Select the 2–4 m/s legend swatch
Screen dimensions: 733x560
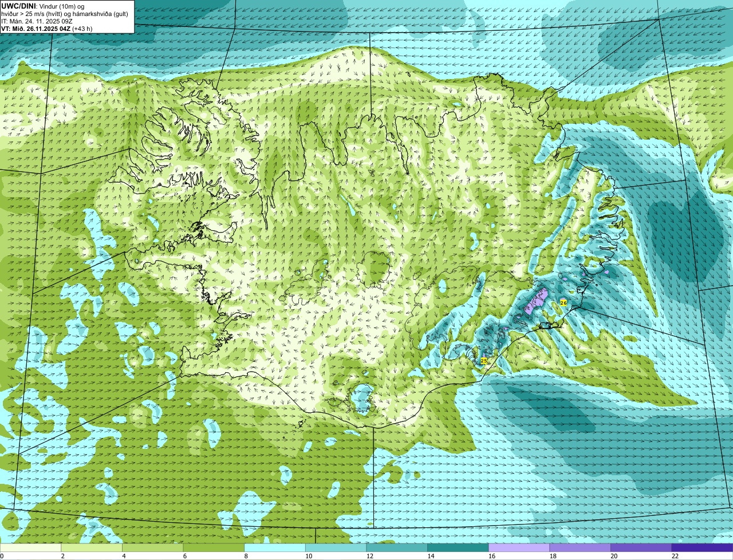click(92, 547)
